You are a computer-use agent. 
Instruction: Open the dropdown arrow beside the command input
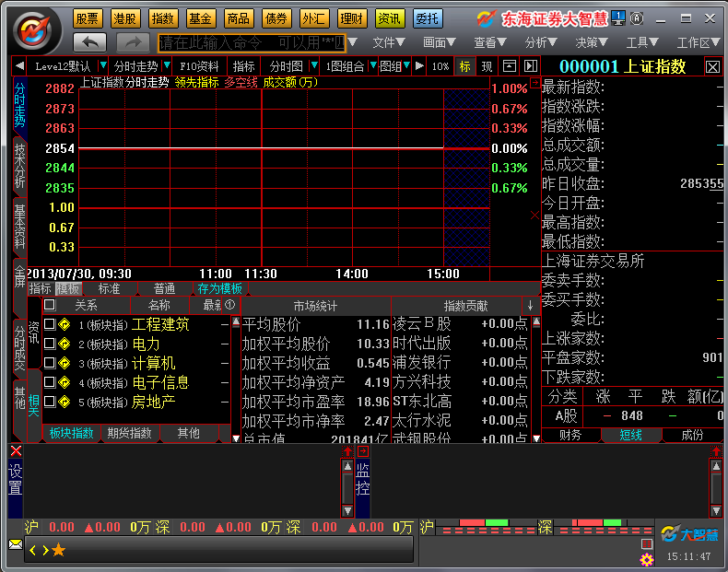click(352, 42)
